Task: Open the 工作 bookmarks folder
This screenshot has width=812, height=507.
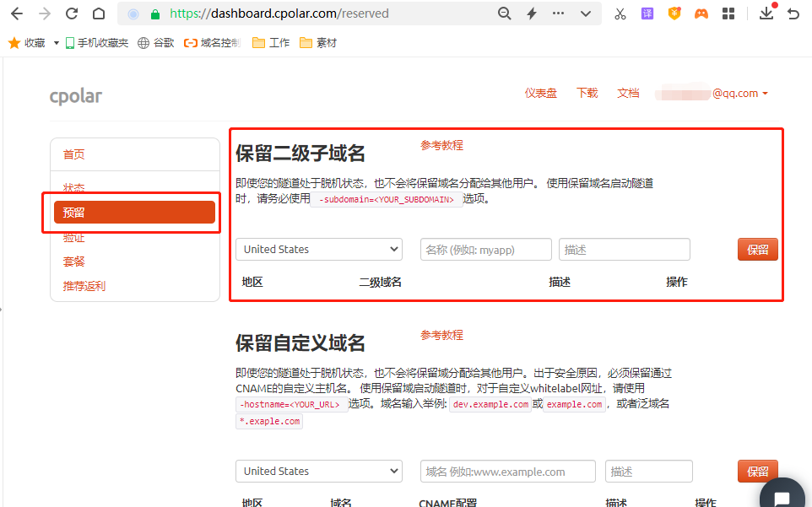Action: coord(271,43)
